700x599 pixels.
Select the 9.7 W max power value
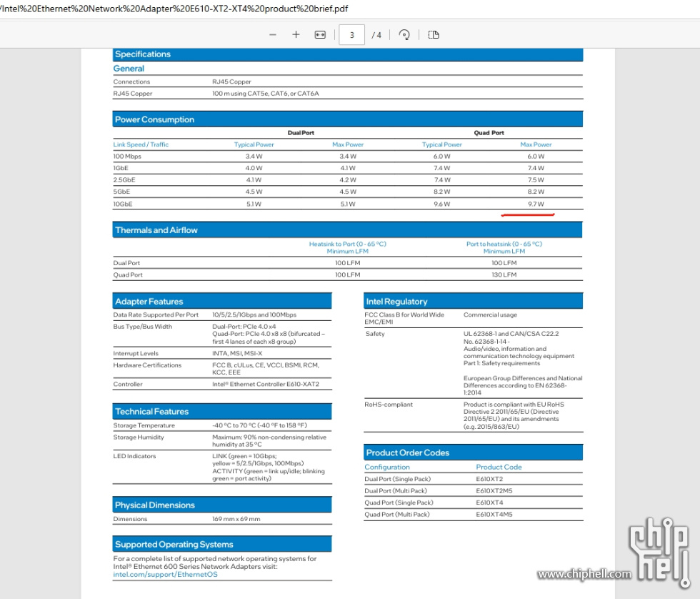(x=536, y=204)
